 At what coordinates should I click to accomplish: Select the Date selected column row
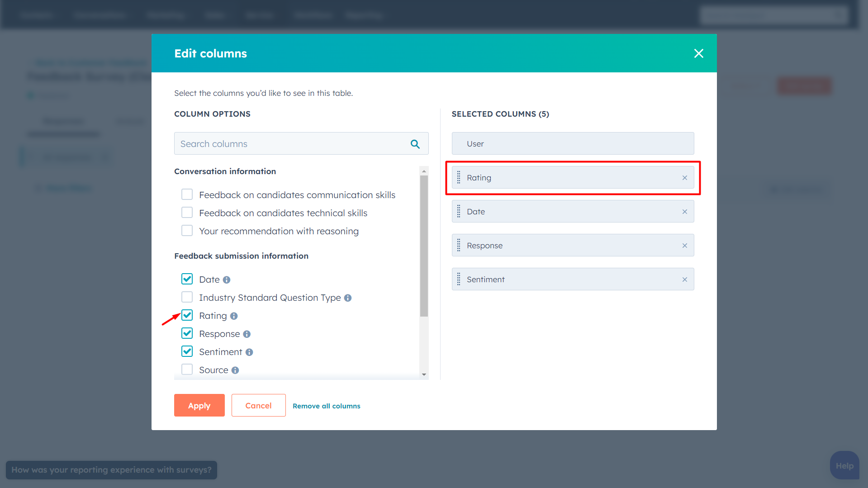(573, 211)
